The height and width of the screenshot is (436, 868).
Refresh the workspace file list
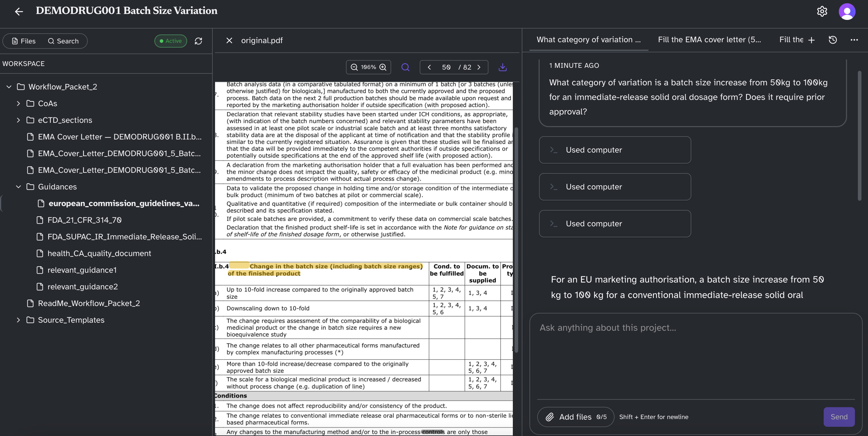198,41
